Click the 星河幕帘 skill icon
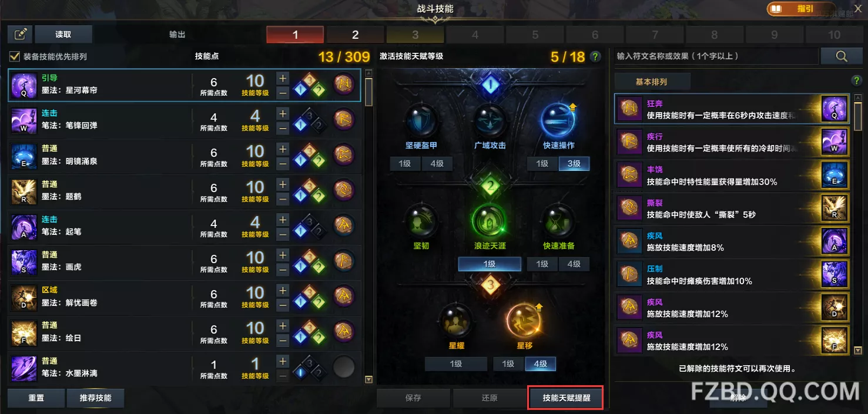868x414 pixels. [24, 85]
